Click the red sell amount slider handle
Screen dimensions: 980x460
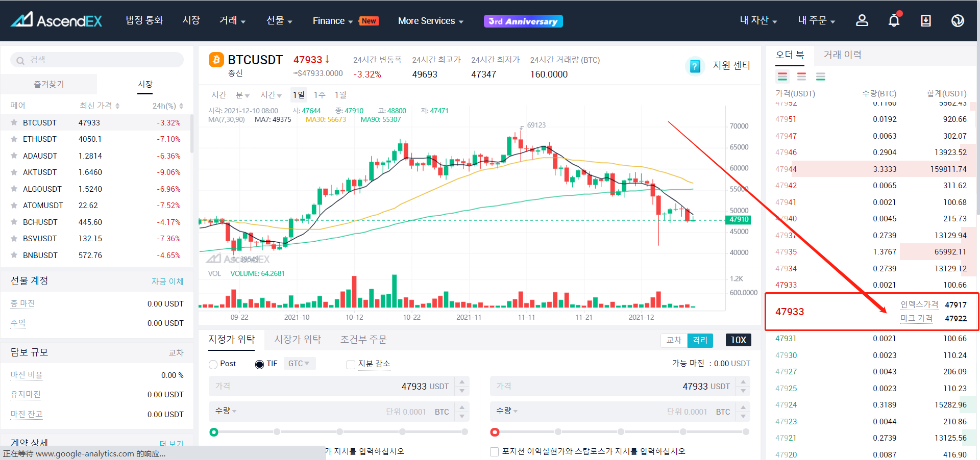coord(495,432)
